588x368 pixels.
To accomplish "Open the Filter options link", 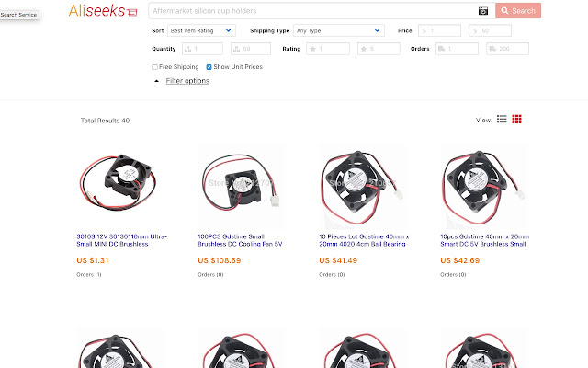I will (x=187, y=81).
